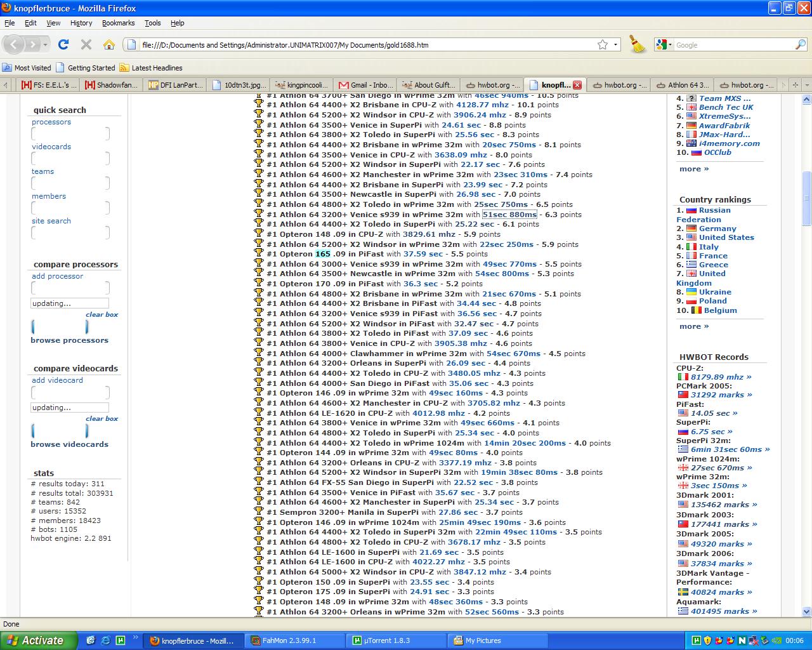Switch to the kingpincooli... tab
812x650 pixels.
[x=302, y=84]
